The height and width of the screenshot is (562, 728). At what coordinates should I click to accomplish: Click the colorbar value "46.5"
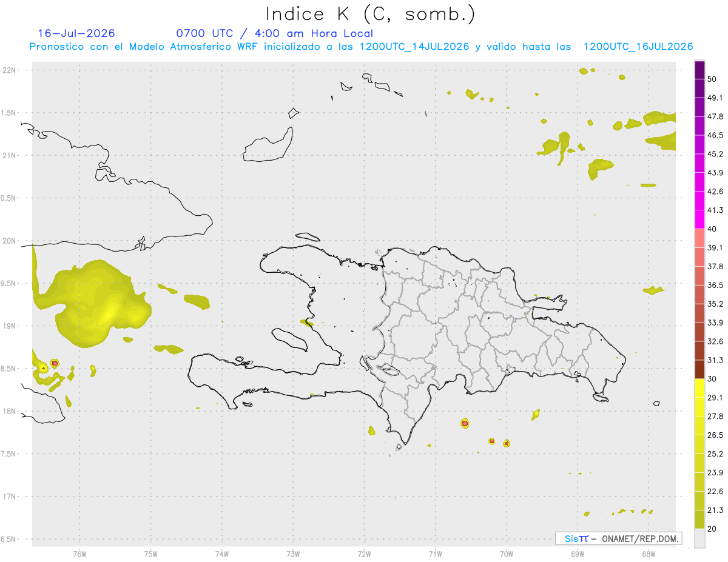[716, 135]
